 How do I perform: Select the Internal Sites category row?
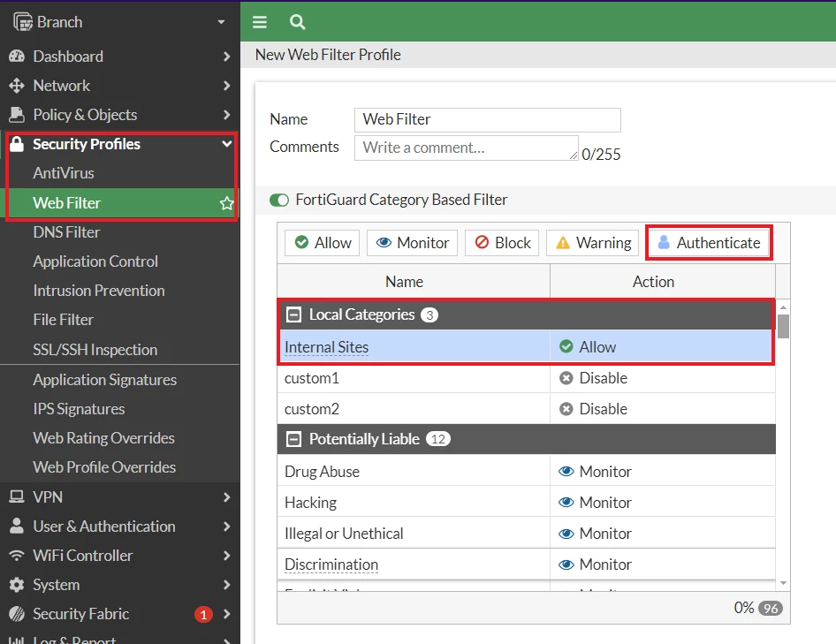tap(526, 347)
